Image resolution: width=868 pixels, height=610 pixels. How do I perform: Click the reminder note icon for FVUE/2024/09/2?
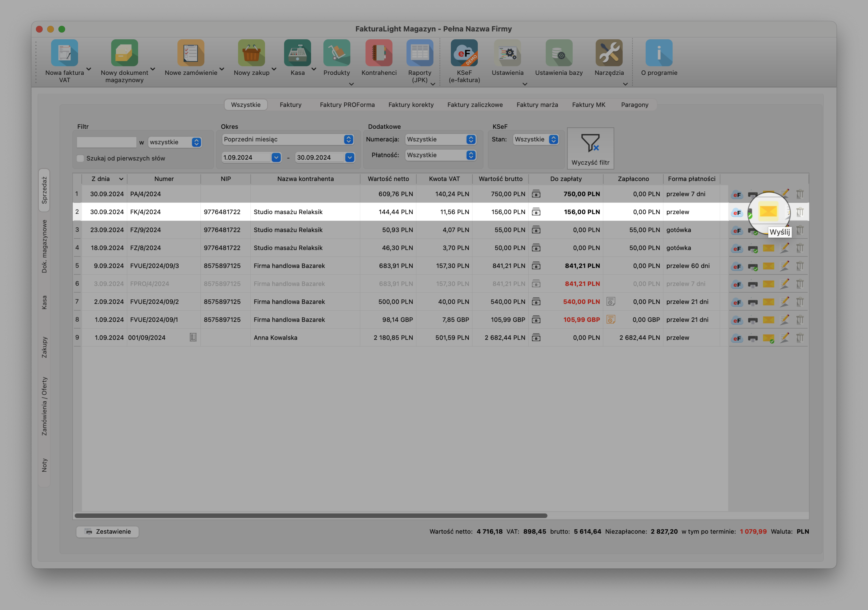[x=611, y=301]
